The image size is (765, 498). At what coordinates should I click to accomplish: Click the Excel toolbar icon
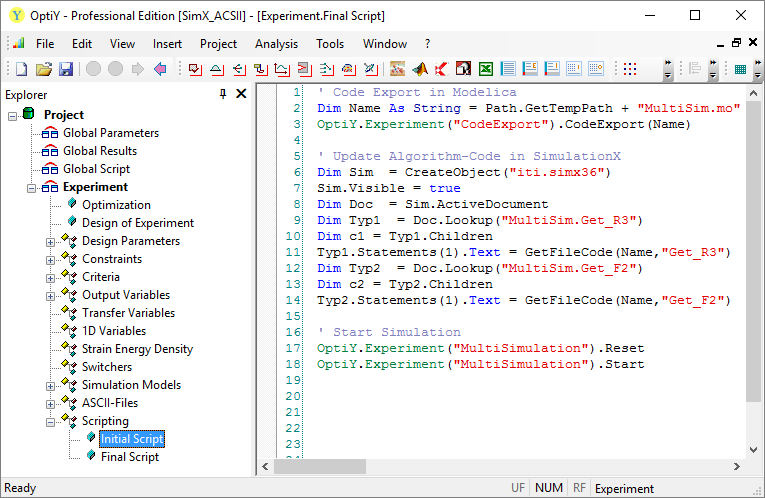[x=485, y=69]
